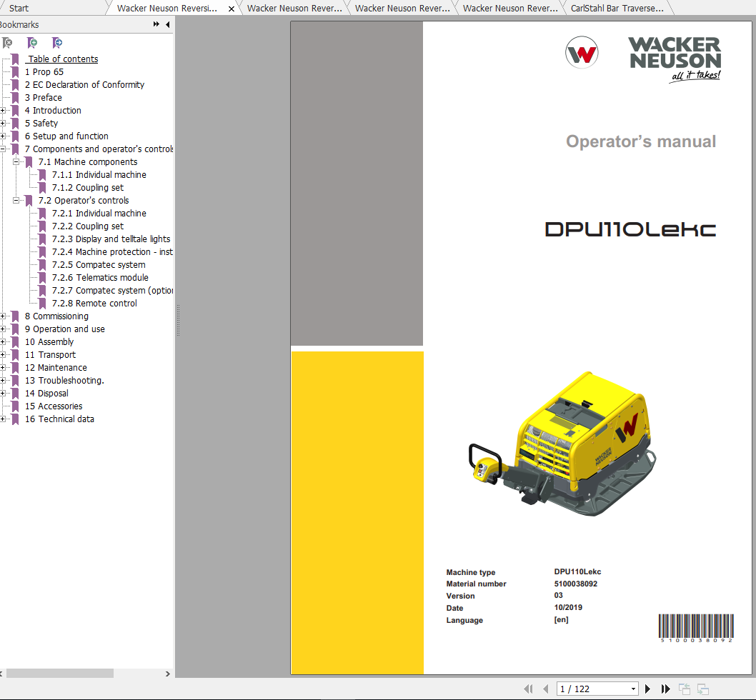Click the Bookmarks panel horizontal scrollbar
756x700 pixels.
point(60,674)
